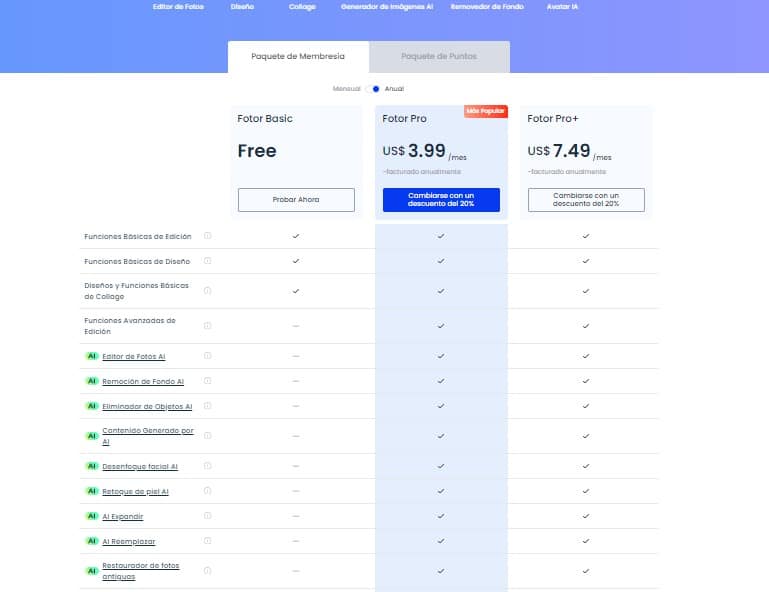The image size is (769, 592).
Task: Click info icon beside AI Expandir
Action: pos(207,516)
